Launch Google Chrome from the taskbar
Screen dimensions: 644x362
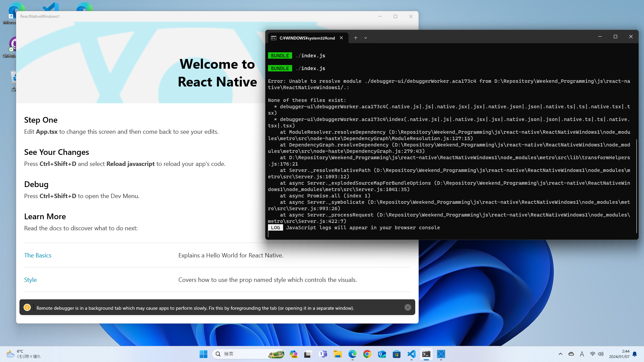pyautogui.click(x=367, y=354)
